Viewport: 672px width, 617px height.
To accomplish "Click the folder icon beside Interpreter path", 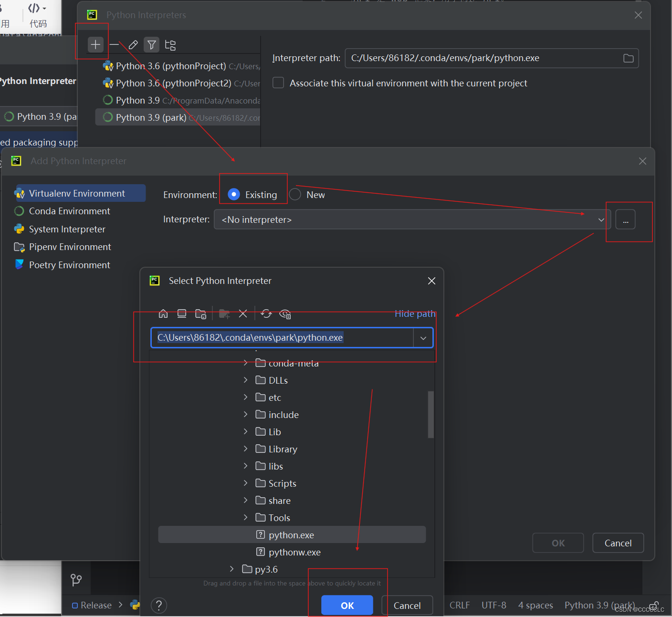I will click(628, 58).
